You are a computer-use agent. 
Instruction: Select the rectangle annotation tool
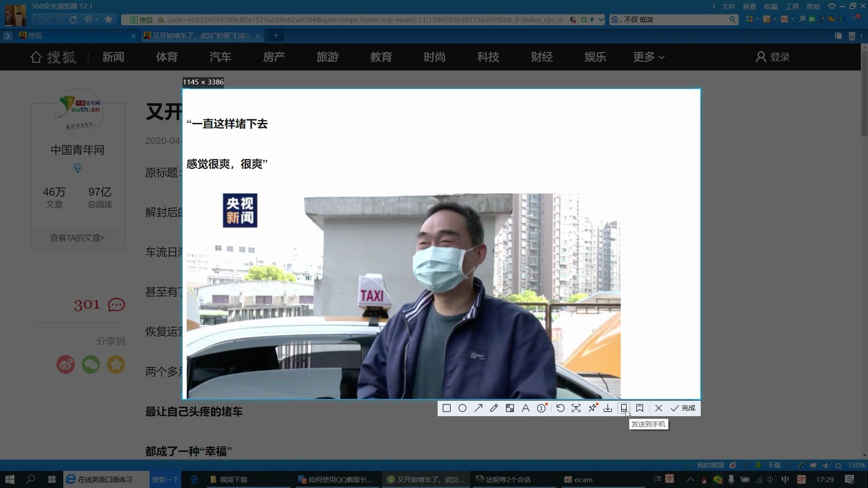[x=447, y=408]
